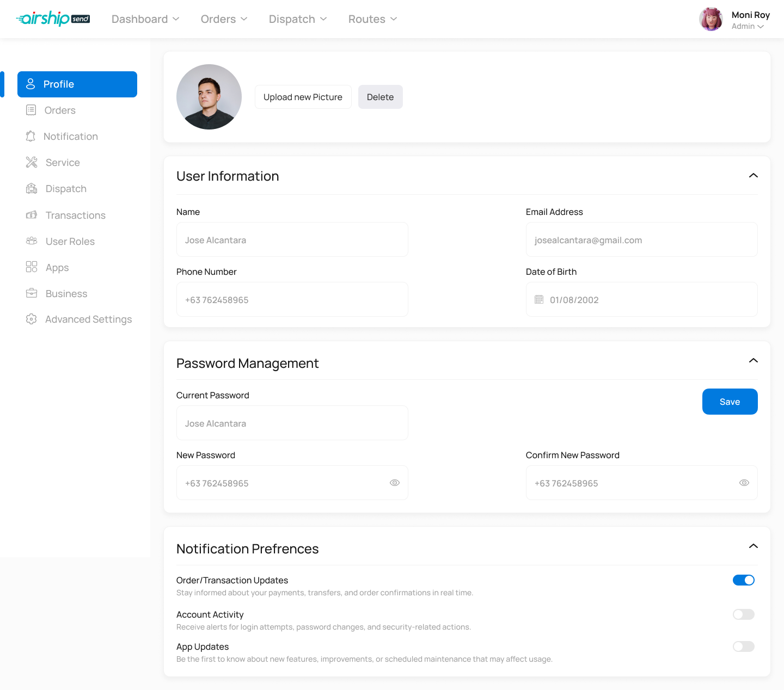The image size is (784, 690).
Task: Click Upload new Picture button
Action: (303, 97)
